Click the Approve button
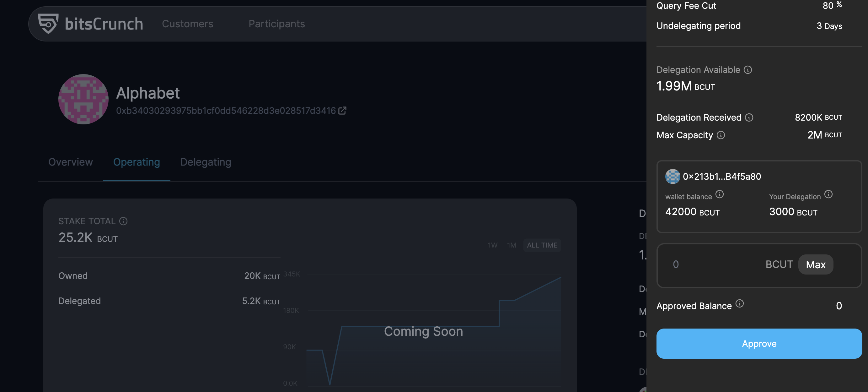Image resolution: width=868 pixels, height=392 pixels. click(x=759, y=343)
